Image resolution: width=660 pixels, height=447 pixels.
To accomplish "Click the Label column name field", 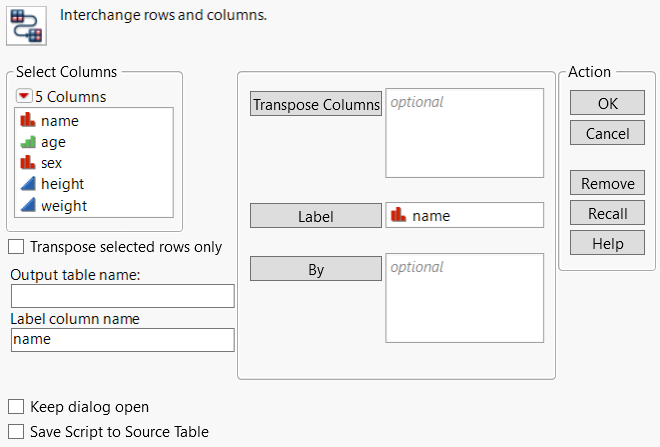I will tap(122, 340).
